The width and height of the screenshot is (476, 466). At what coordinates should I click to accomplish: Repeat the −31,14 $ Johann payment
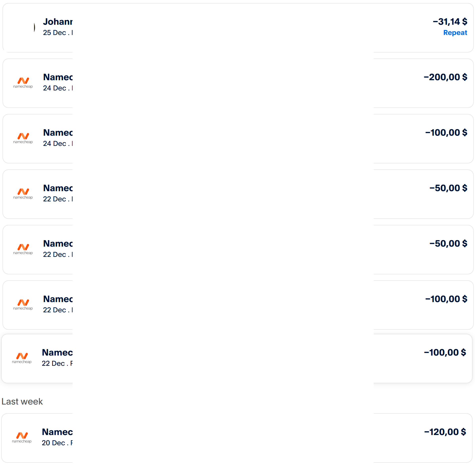[x=455, y=33]
